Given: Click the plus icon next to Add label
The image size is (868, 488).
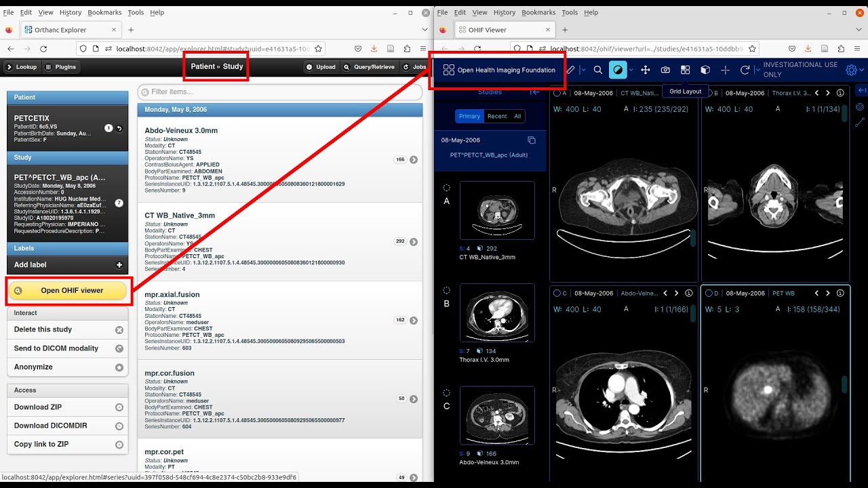Looking at the screenshot, I should coord(119,265).
